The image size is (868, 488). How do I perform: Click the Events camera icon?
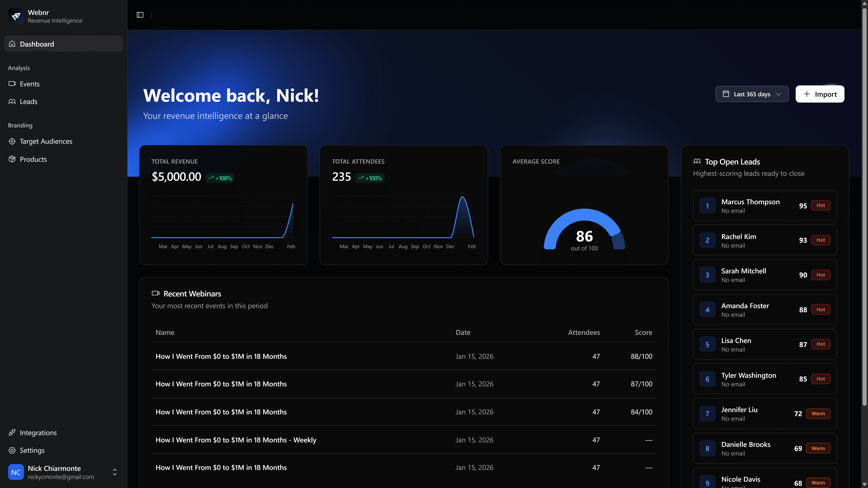click(x=12, y=83)
